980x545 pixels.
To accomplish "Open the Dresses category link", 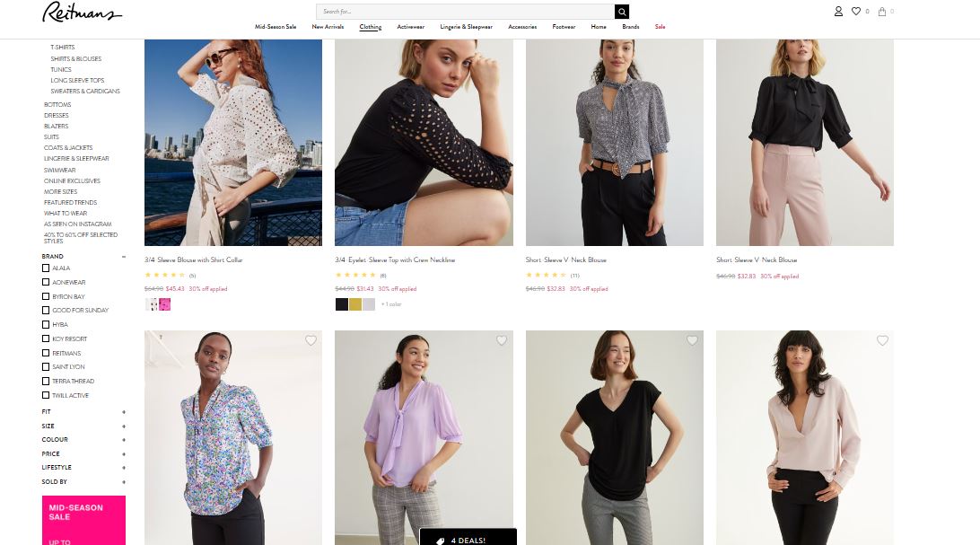I will pyautogui.click(x=57, y=116).
